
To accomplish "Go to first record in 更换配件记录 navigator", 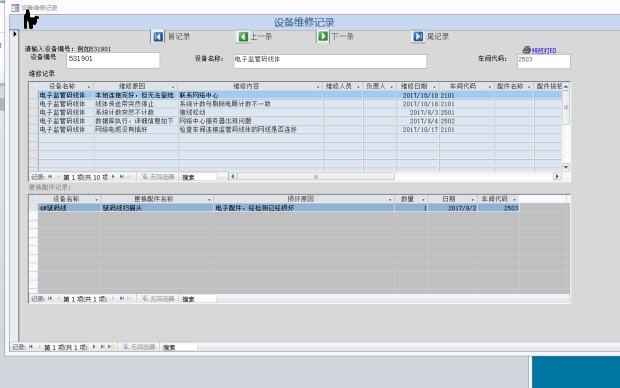I will 50,299.
